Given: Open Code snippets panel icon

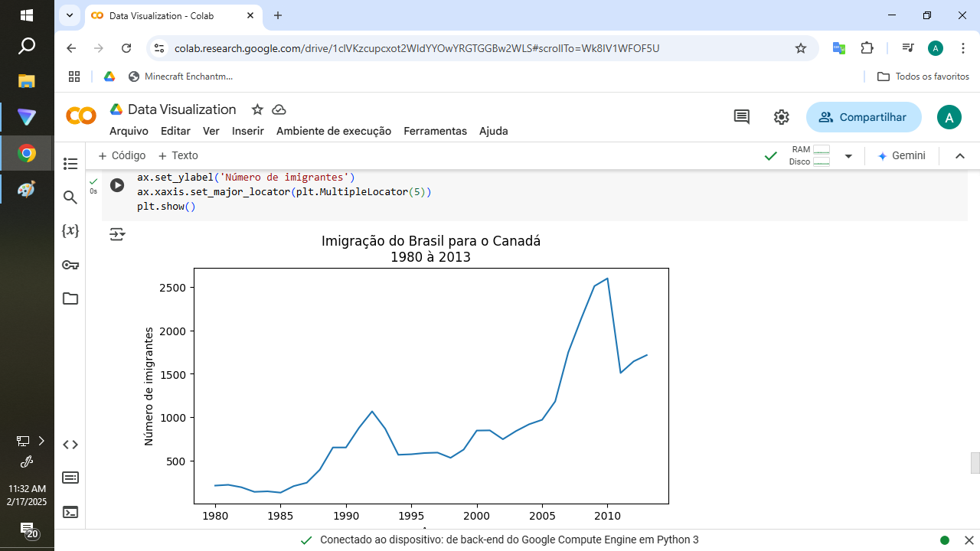Looking at the screenshot, I should [70, 445].
